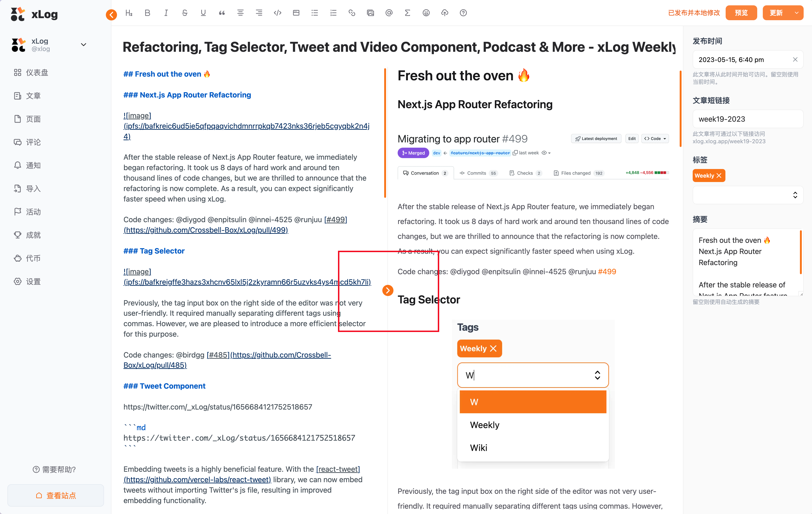The width and height of the screenshot is (812, 514).
Task: Click the Bold formatting icon
Action: click(147, 13)
